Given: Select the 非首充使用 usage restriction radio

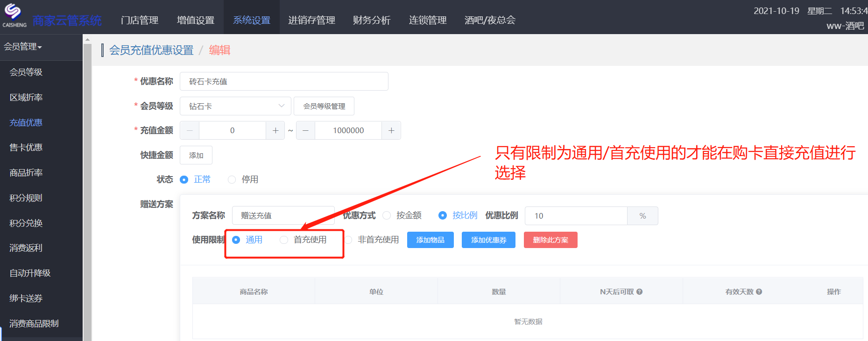Looking at the screenshot, I should click(348, 240).
